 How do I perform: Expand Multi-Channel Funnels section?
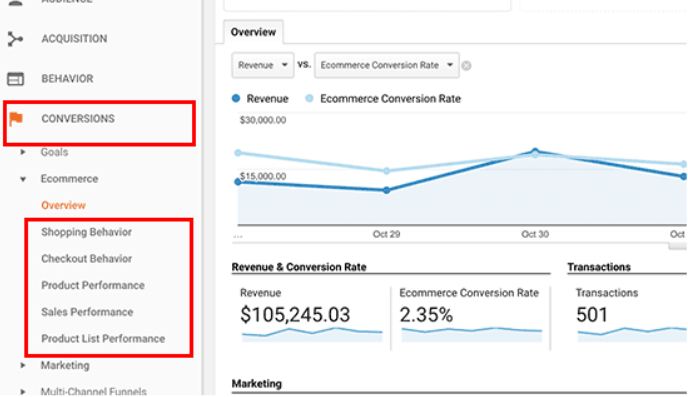point(23,391)
